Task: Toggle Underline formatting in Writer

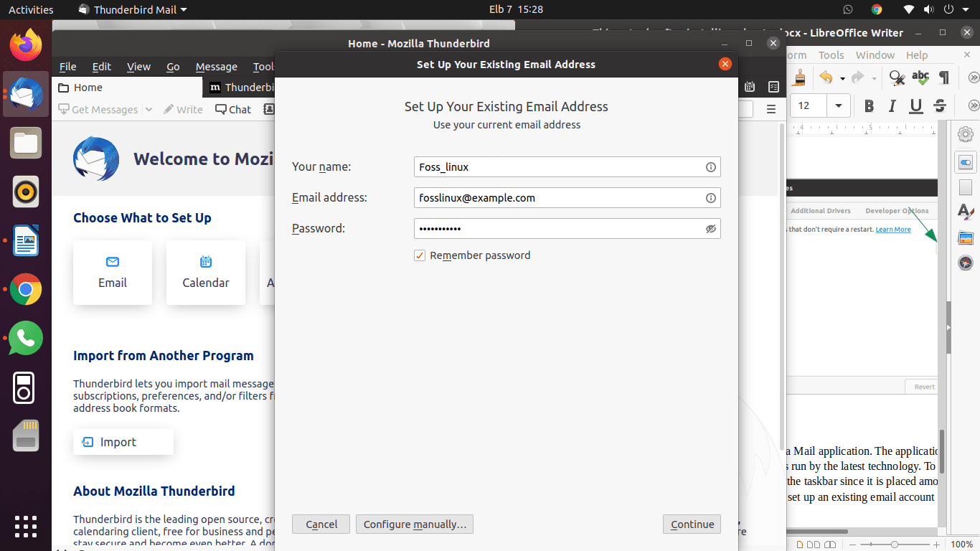Action: click(x=916, y=106)
